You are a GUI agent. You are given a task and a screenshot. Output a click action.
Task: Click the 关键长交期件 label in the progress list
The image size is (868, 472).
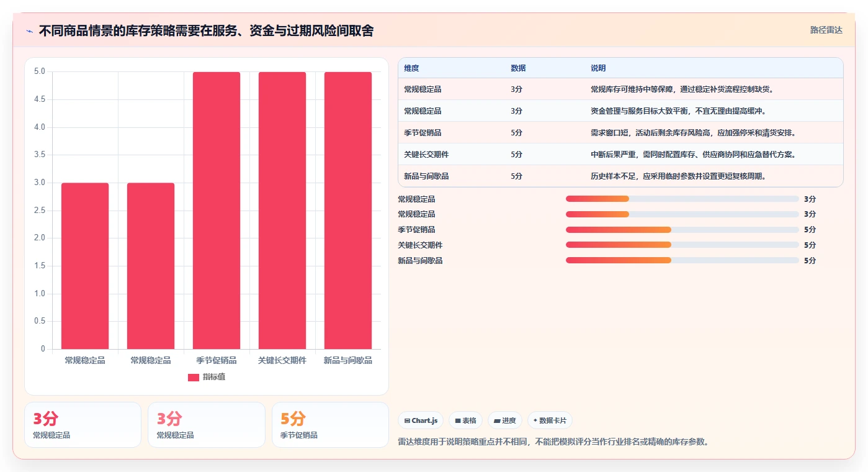420,245
